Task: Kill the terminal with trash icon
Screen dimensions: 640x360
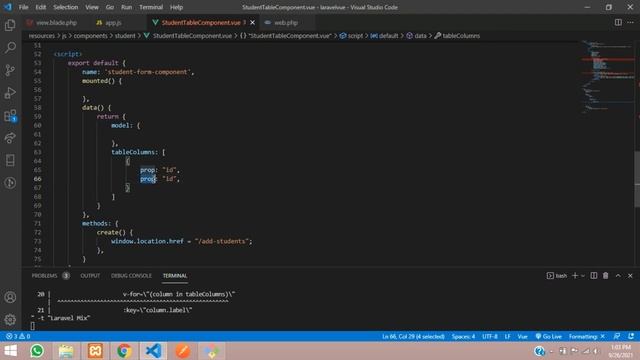Action: point(606,276)
